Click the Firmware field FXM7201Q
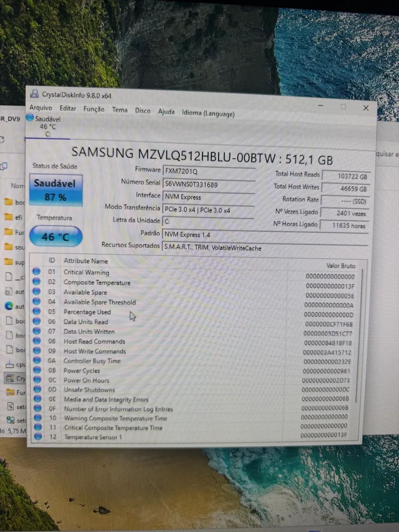Screen dimensions: 399x532 pos(209,171)
